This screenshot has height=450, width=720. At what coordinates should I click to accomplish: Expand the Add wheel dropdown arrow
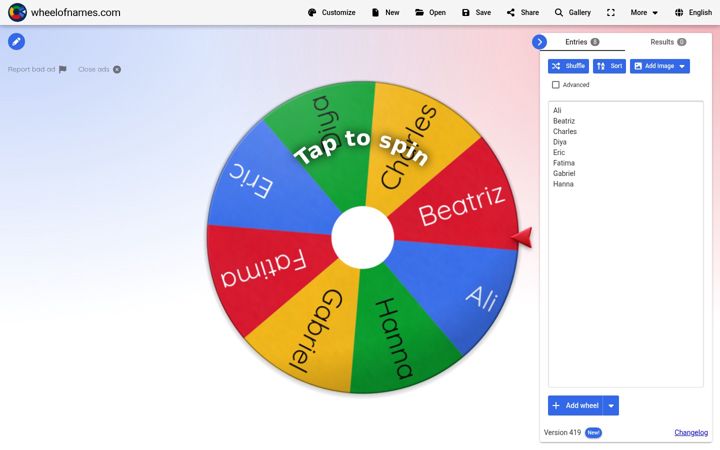(611, 405)
